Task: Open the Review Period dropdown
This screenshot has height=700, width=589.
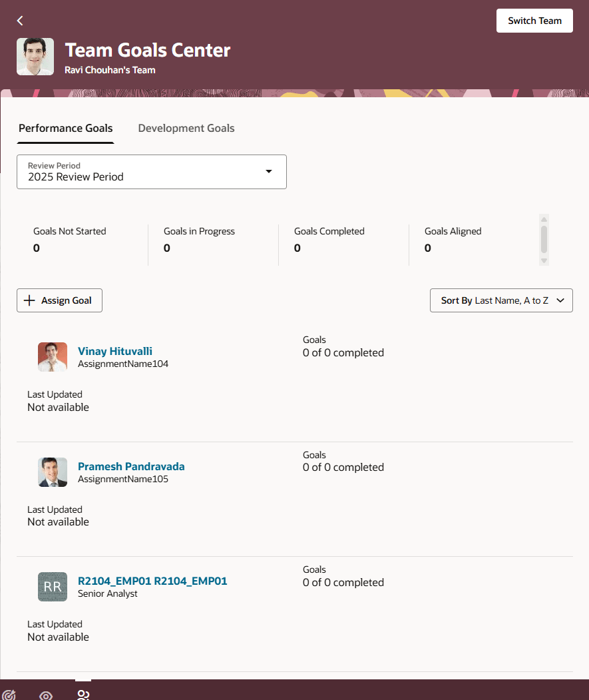Action: pos(151,172)
